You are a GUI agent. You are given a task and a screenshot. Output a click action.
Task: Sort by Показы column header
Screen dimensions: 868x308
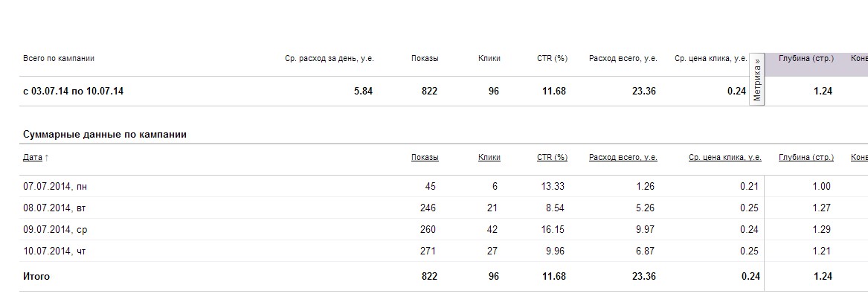pos(425,157)
